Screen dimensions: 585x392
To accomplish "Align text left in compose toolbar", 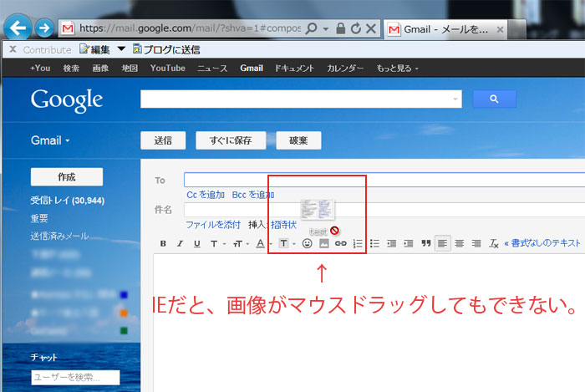I will click(x=442, y=243).
